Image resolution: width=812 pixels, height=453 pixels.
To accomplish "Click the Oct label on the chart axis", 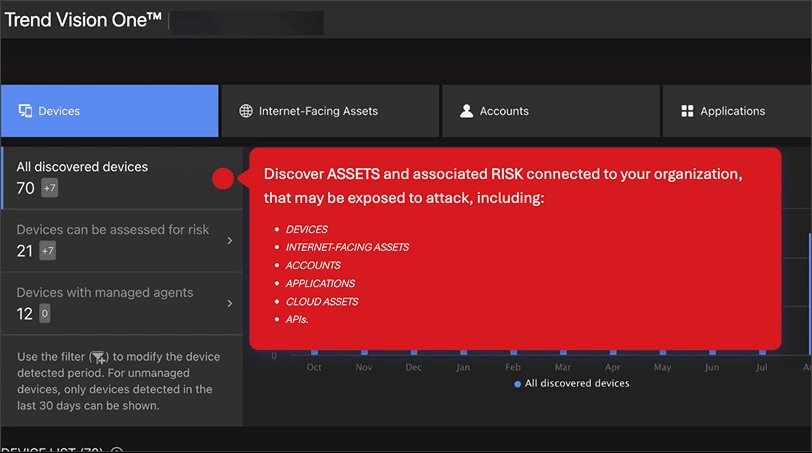I will [314, 367].
